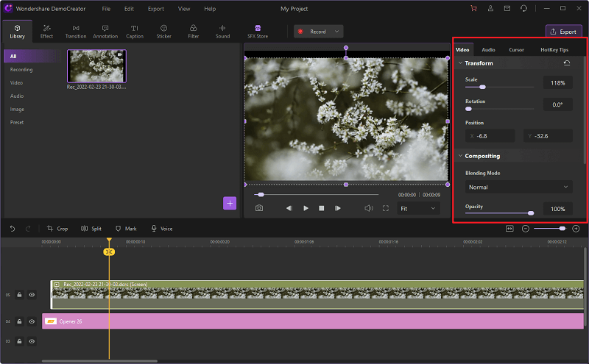Image resolution: width=589 pixels, height=364 pixels.
Task: Collapse the Compositing section
Action: click(460, 156)
